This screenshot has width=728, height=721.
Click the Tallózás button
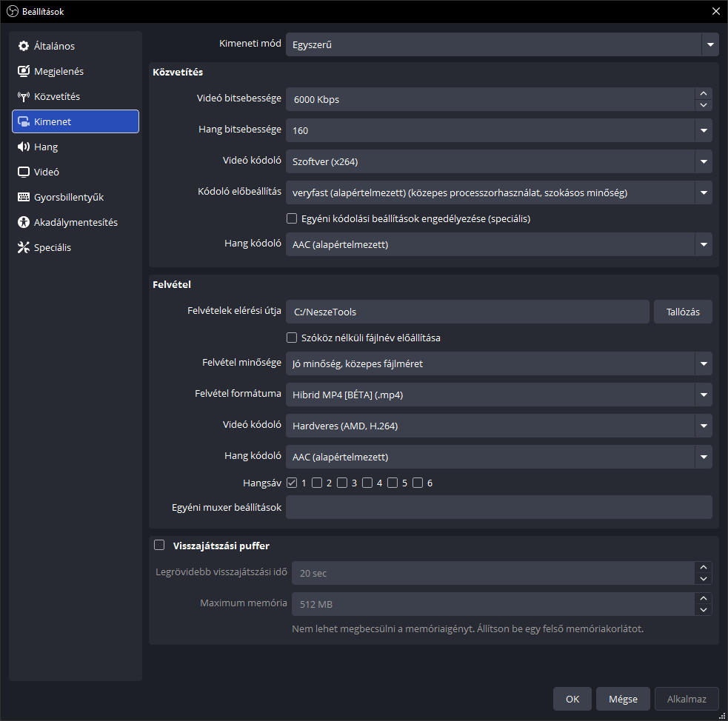coord(682,312)
